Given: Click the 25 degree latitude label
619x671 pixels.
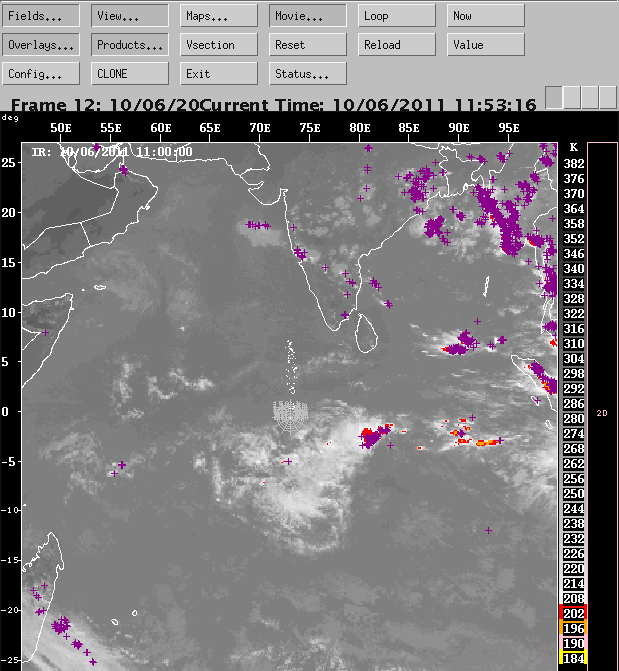Looking at the screenshot, I should [x=9, y=163].
